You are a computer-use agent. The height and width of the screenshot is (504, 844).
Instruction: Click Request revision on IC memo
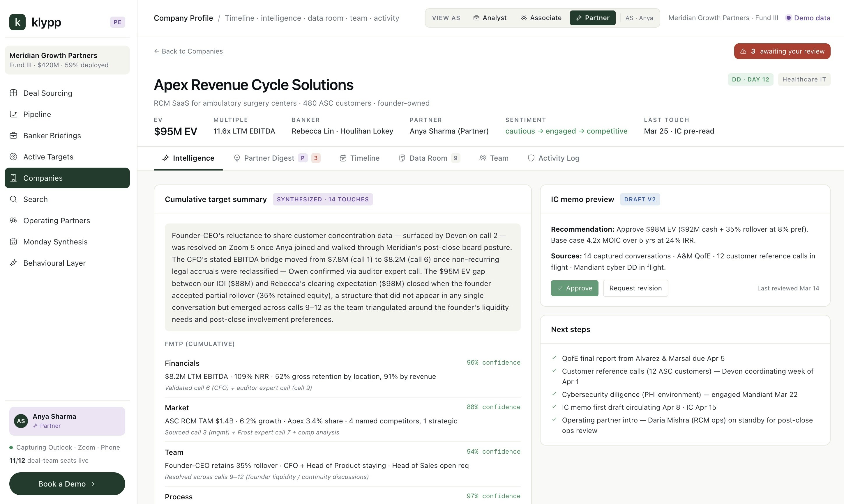(x=635, y=288)
